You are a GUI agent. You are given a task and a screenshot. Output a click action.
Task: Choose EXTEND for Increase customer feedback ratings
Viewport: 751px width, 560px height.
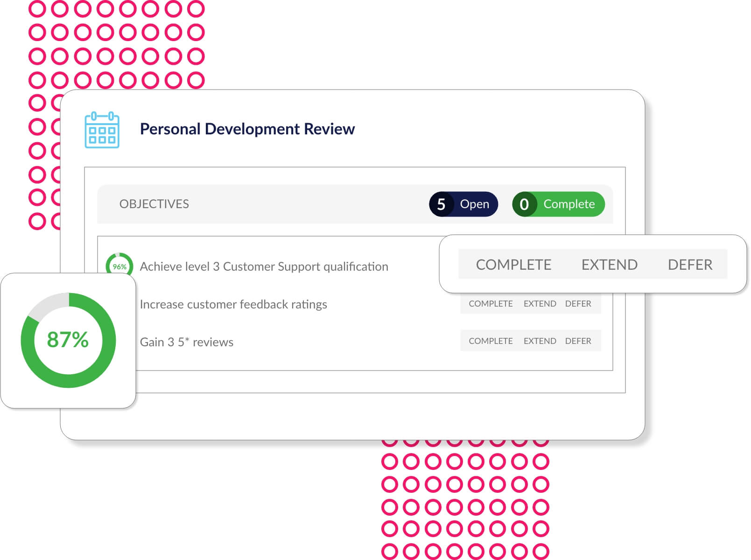[540, 303]
